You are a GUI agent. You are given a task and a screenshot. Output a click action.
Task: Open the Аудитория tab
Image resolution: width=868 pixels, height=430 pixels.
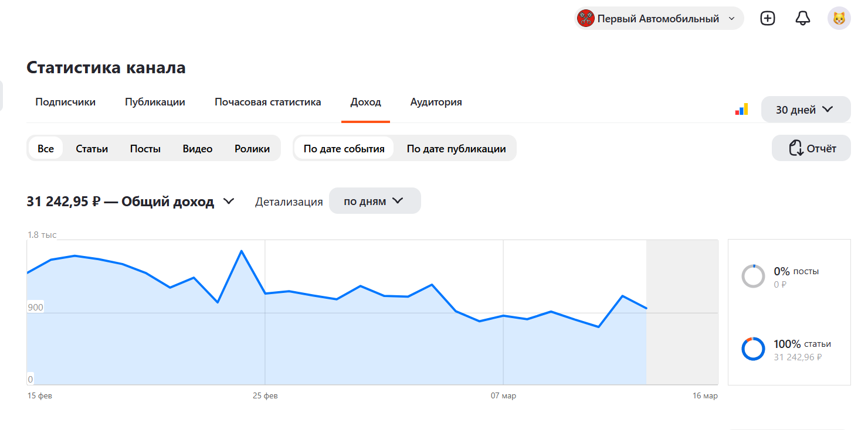436,102
